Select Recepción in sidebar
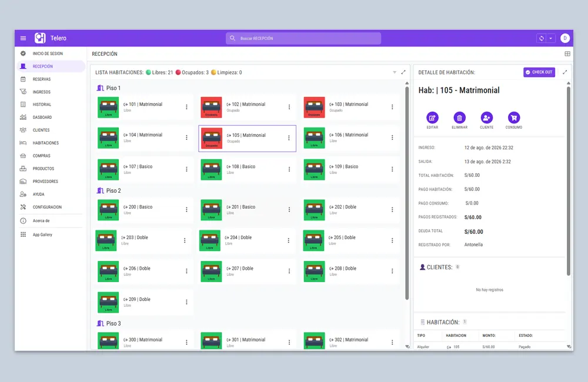This screenshot has height=382, width=588. coord(51,66)
